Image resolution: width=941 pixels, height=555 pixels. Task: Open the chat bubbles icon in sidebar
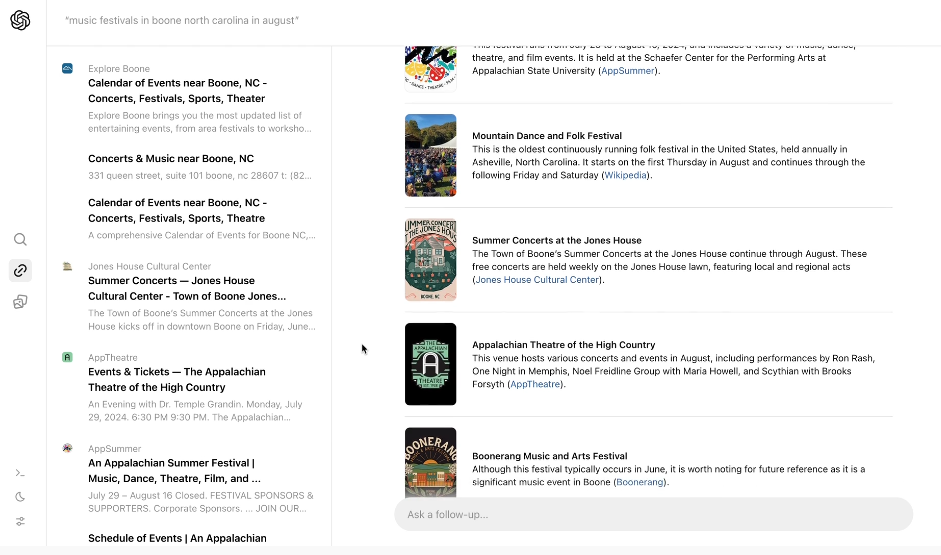pyautogui.click(x=20, y=302)
